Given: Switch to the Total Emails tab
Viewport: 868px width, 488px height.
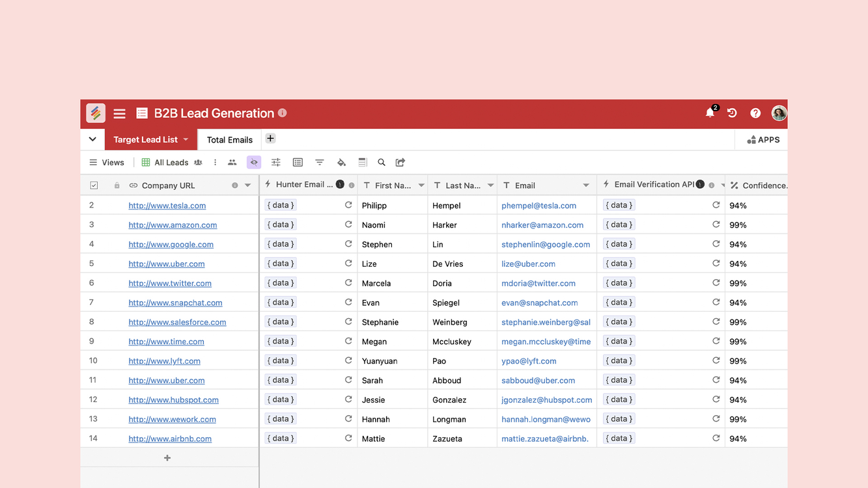Looking at the screenshot, I should [x=229, y=140].
